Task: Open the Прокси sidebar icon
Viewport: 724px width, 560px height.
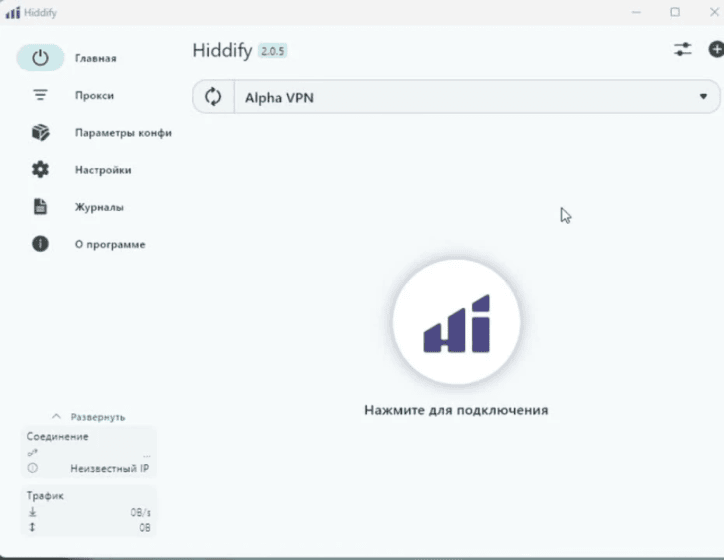Action: pos(40,95)
